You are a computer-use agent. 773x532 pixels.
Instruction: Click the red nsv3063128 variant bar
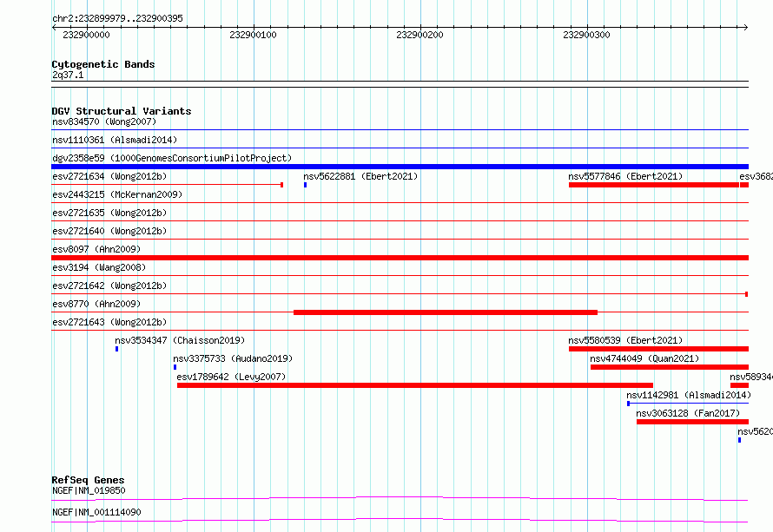pos(692,422)
